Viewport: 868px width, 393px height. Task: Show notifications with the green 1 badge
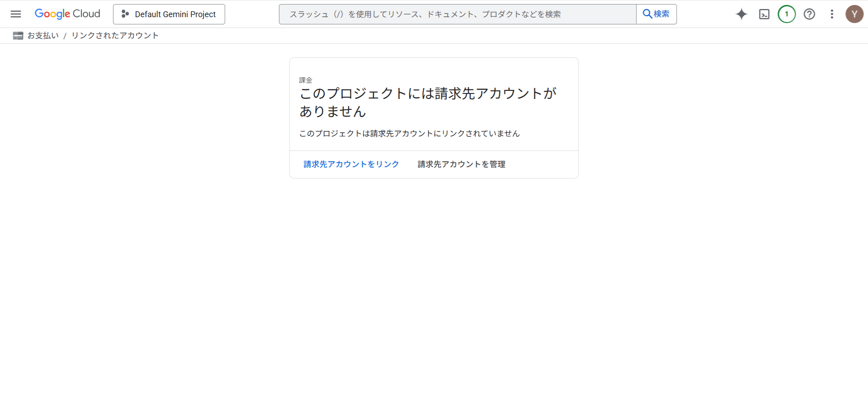pyautogui.click(x=787, y=14)
